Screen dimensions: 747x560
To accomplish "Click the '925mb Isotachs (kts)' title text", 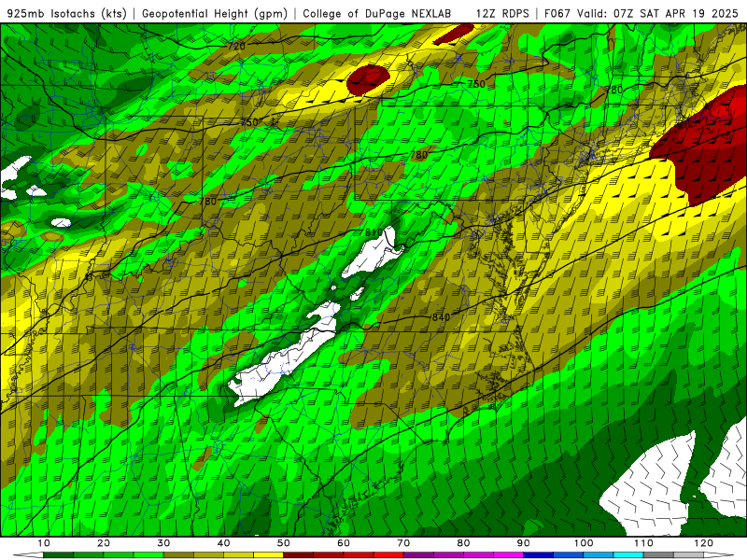I will tap(66, 14).
